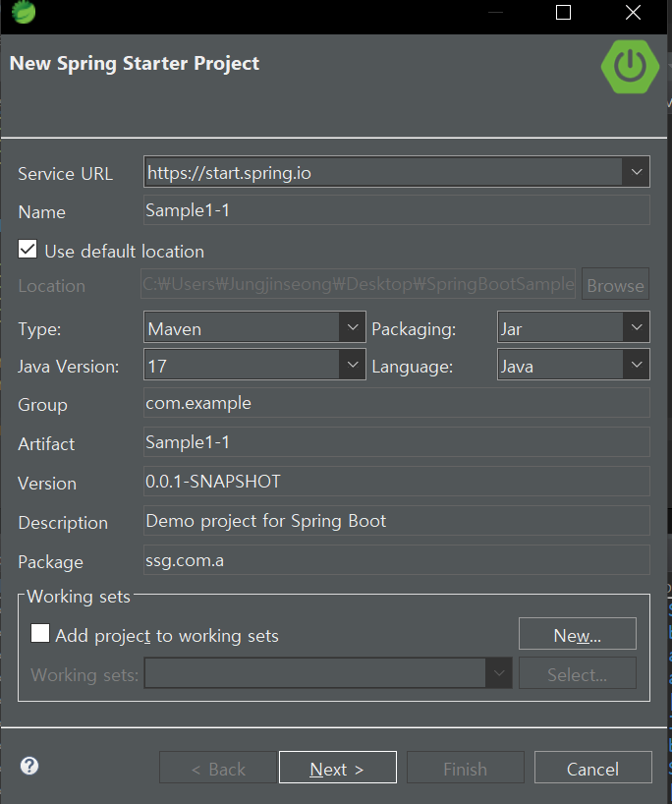The width and height of the screenshot is (672, 804).
Task: Click the Language: label
Action: [413, 367]
